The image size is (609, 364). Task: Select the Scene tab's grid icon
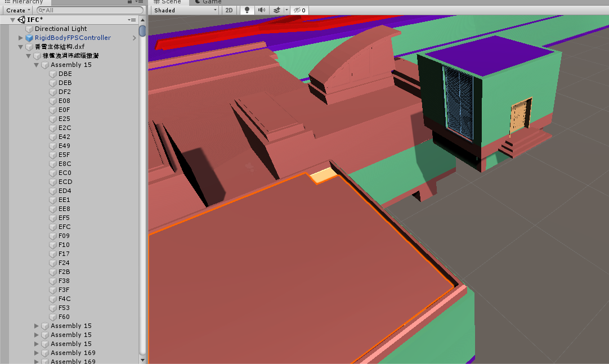(x=157, y=2)
